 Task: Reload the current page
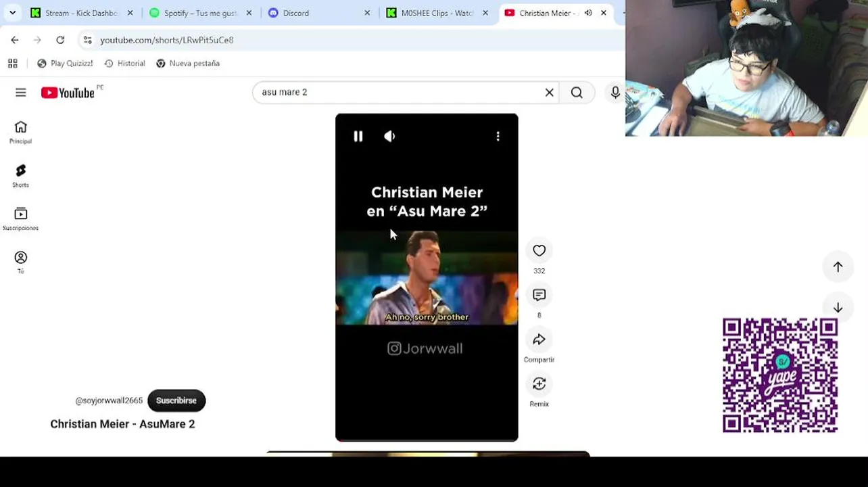coord(60,40)
